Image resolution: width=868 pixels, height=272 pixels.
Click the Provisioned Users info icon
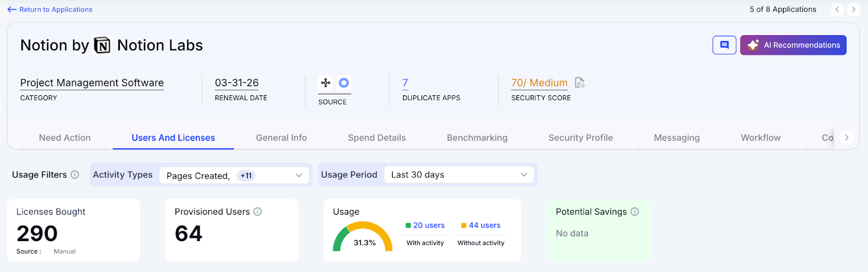coord(258,212)
